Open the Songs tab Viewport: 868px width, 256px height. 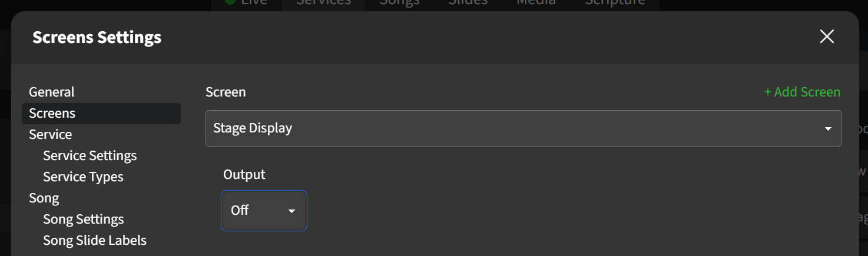[x=399, y=3]
